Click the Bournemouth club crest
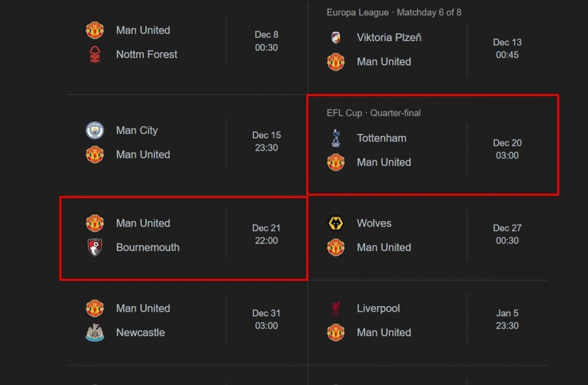 tap(95, 247)
